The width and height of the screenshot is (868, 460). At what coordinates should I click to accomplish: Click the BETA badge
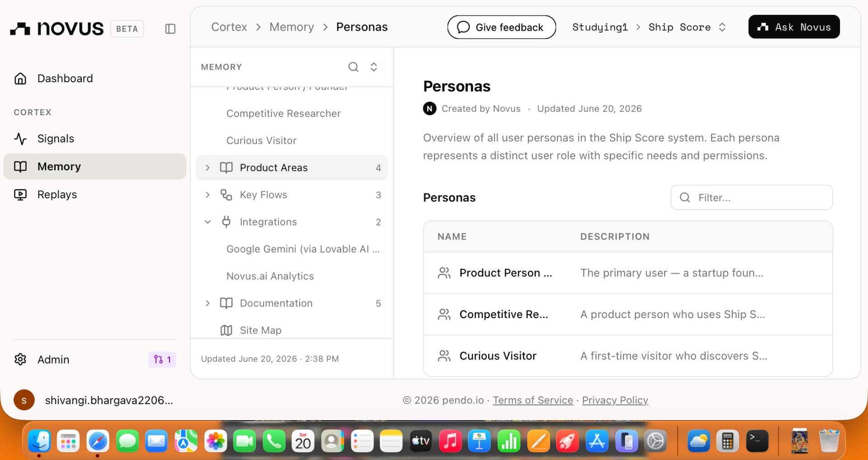point(127,29)
